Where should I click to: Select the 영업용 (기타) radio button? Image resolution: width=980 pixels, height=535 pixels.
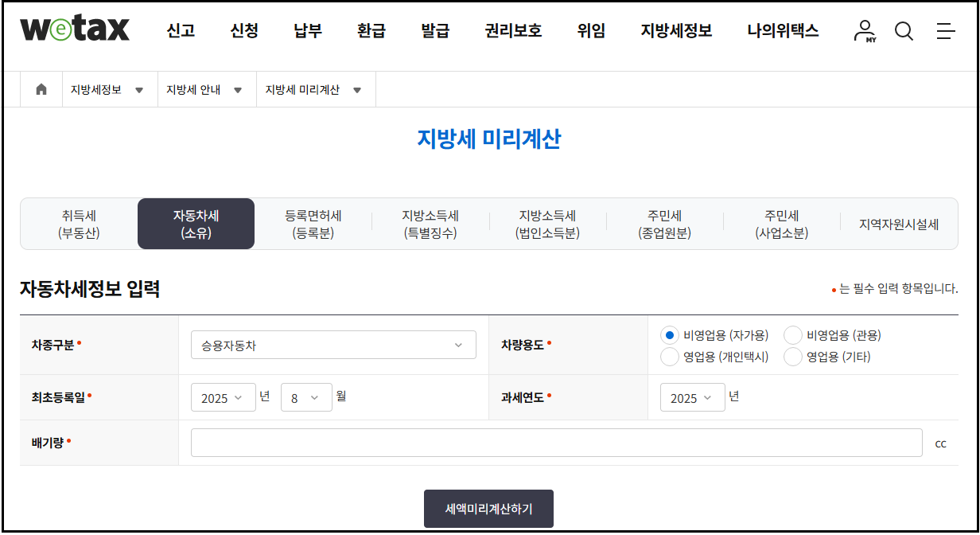point(792,357)
